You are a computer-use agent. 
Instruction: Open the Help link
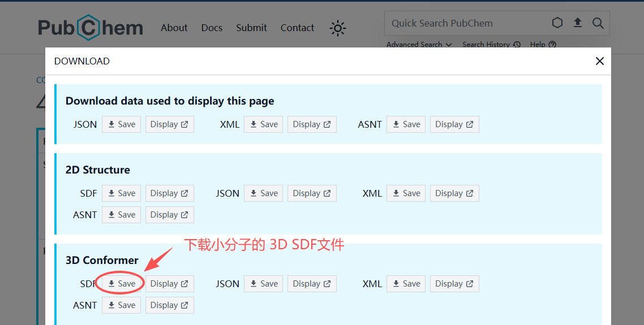[543, 45]
